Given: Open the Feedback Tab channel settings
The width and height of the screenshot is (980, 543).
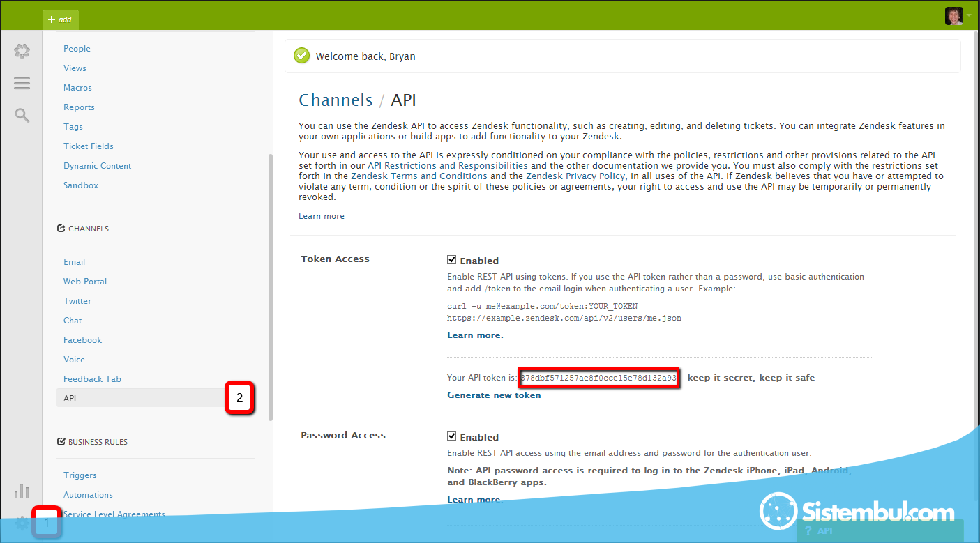Looking at the screenshot, I should (x=92, y=379).
